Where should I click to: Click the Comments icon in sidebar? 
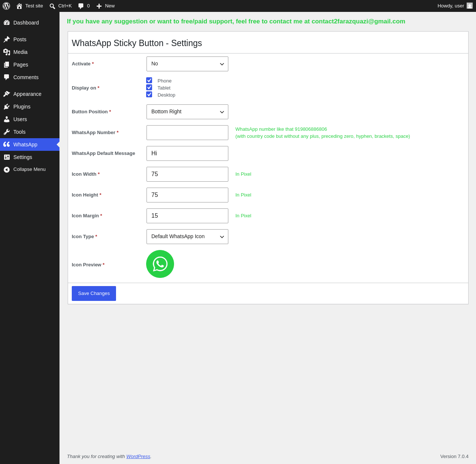pos(7,77)
